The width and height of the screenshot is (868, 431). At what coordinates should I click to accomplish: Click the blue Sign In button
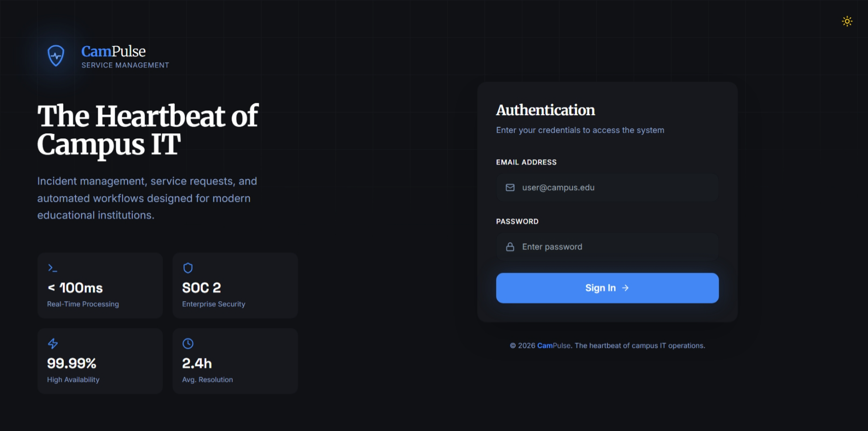607,288
